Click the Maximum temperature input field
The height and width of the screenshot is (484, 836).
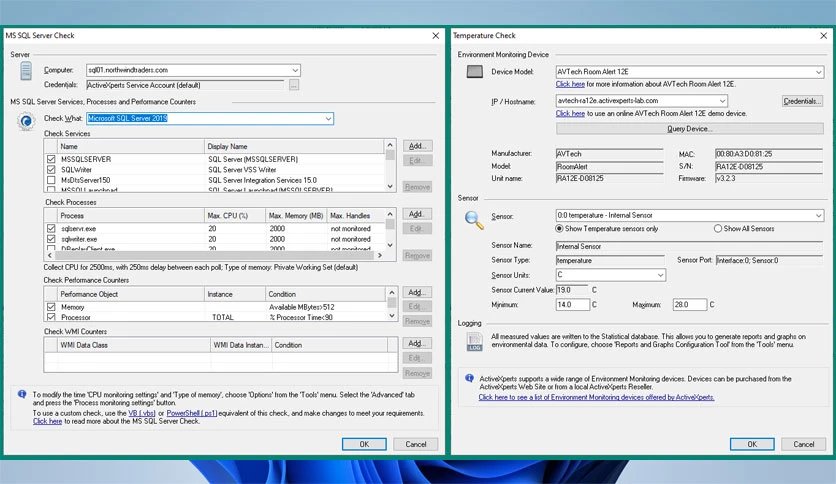(x=690, y=304)
